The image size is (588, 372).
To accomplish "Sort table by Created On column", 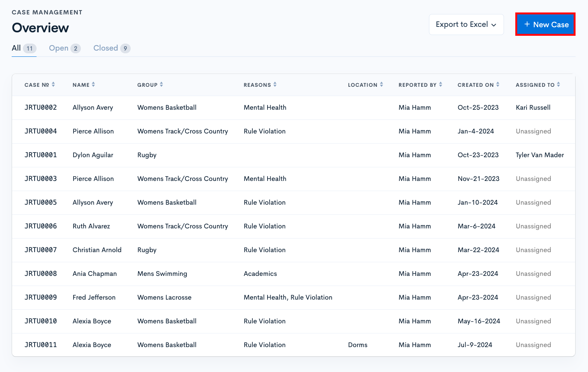I will point(478,85).
